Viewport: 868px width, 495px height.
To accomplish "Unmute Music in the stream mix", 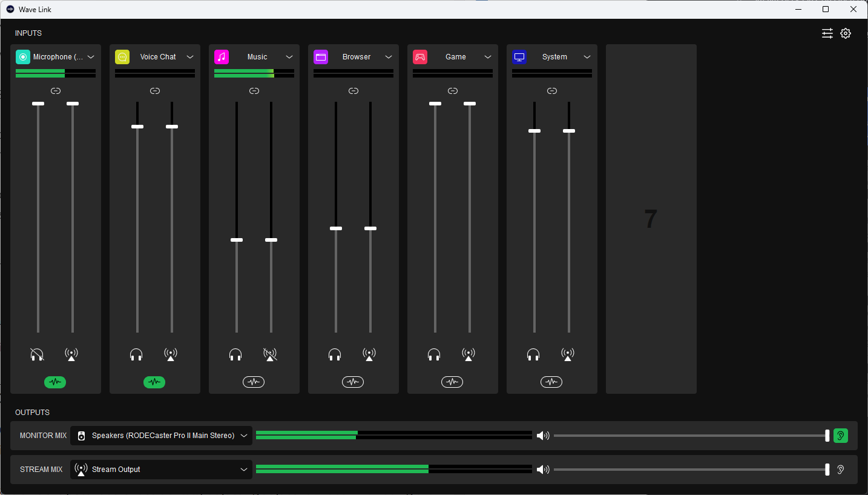I will pyautogui.click(x=270, y=354).
